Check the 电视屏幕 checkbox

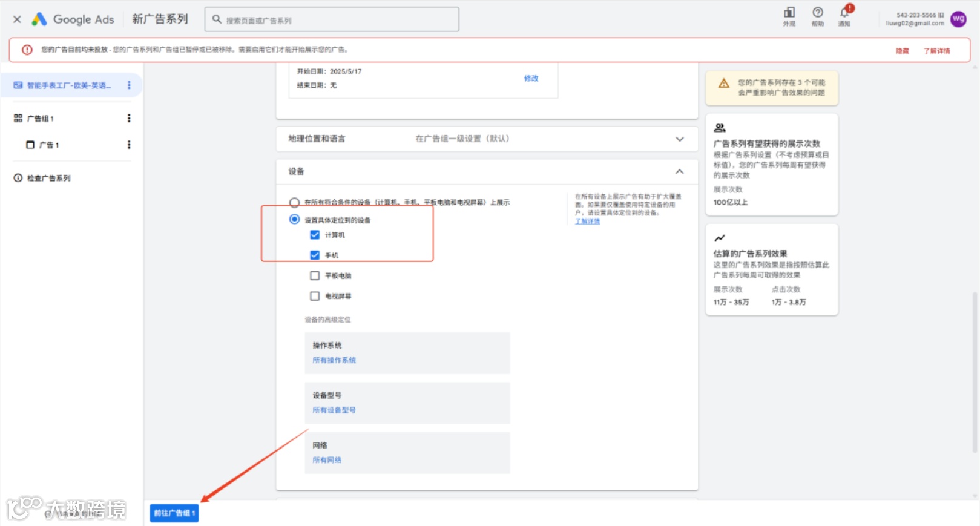(x=315, y=296)
